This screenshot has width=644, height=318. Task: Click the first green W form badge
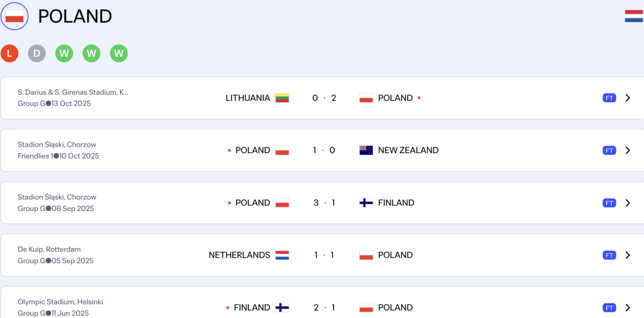(64, 54)
